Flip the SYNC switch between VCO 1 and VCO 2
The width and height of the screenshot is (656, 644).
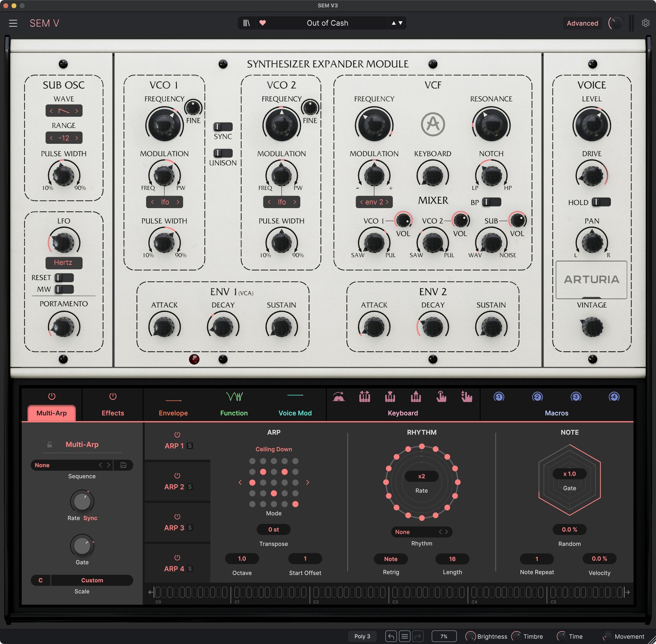click(223, 127)
